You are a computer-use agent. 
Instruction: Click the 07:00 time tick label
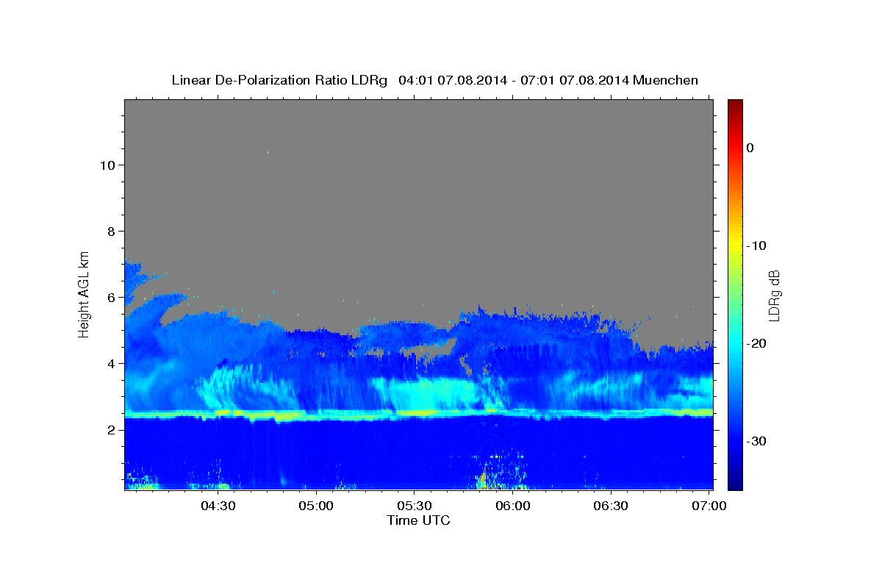click(709, 506)
